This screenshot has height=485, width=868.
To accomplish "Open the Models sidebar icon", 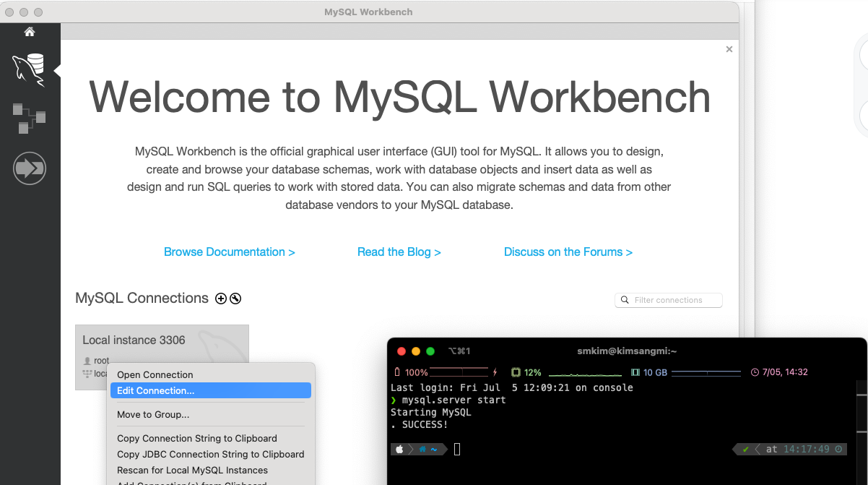I will pos(29,119).
